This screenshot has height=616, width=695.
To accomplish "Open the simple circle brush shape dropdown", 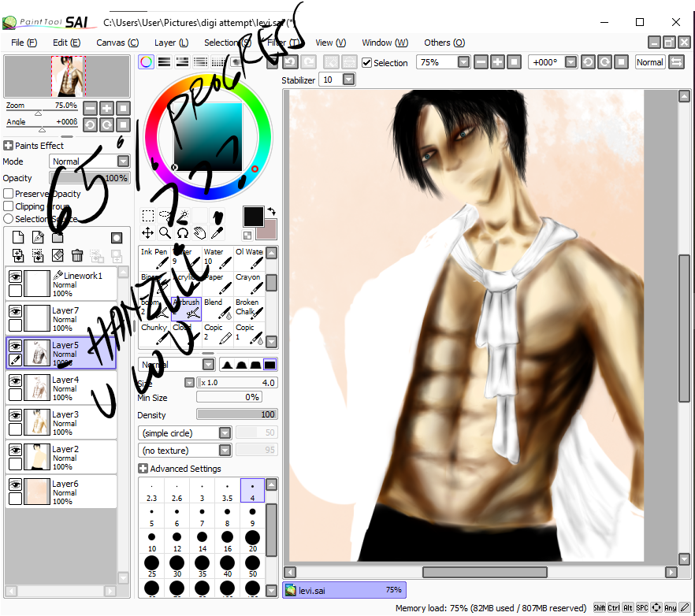I will (225, 432).
